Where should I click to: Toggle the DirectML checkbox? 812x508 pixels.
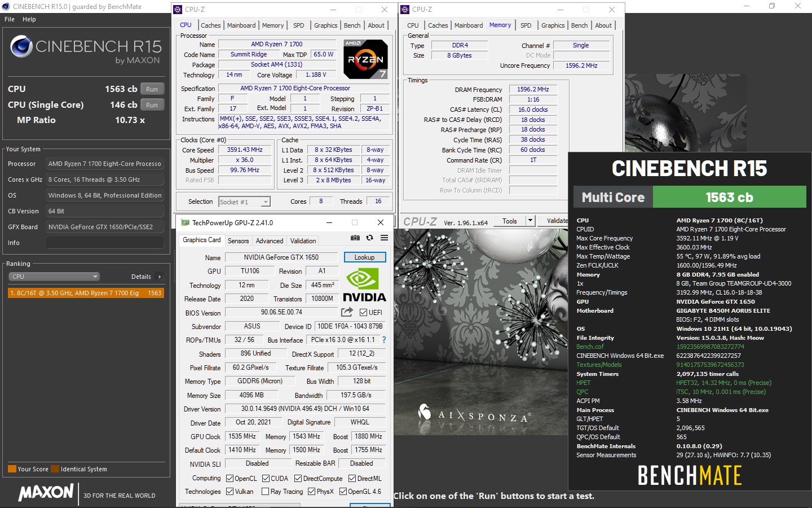352,479
